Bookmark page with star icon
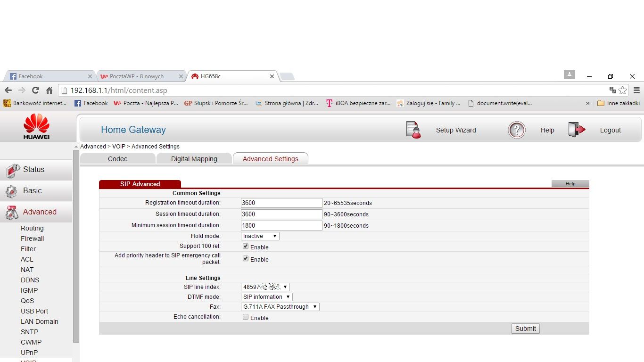This screenshot has height=362, width=644. [x=623, y=90]
